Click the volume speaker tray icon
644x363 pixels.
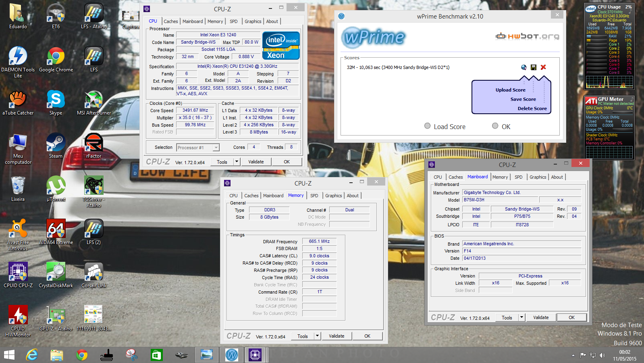602,355
